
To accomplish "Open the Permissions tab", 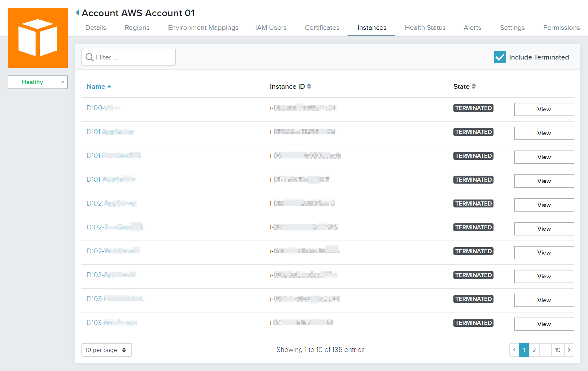I will tap(562, 28).
